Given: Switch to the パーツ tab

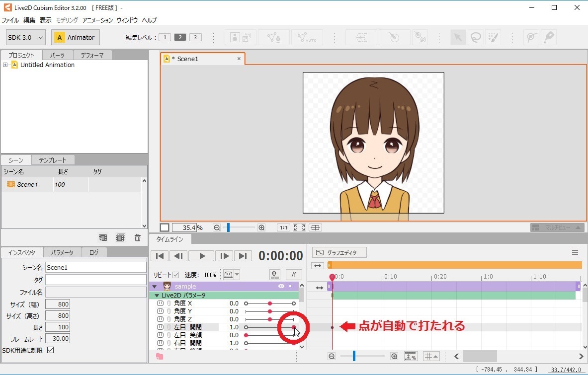Looking at the screenshot, I should [x=57, y=55].
